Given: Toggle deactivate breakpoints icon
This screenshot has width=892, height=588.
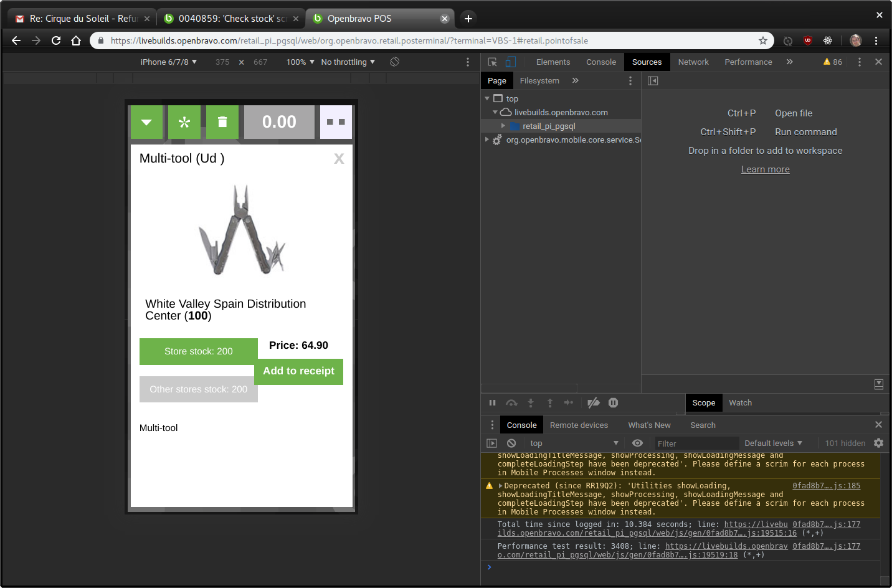Looking at the screenshot, I should pos(594,403).
